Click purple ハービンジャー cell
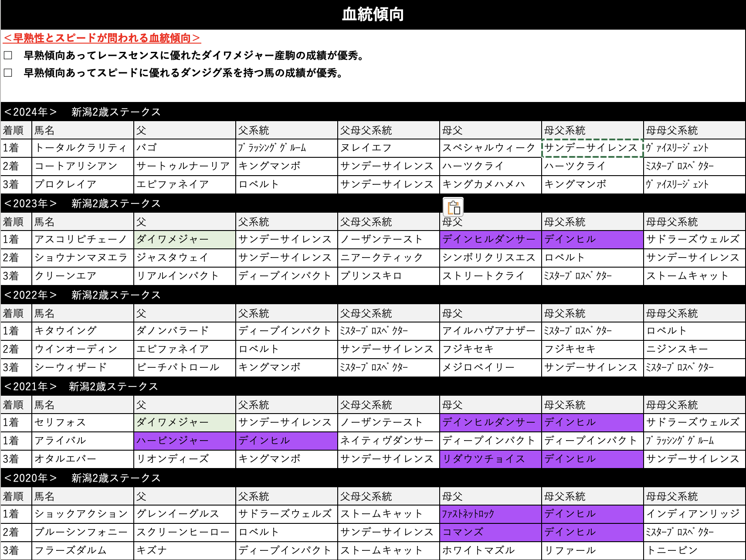 pyautogui.click(x=185, y=441)
